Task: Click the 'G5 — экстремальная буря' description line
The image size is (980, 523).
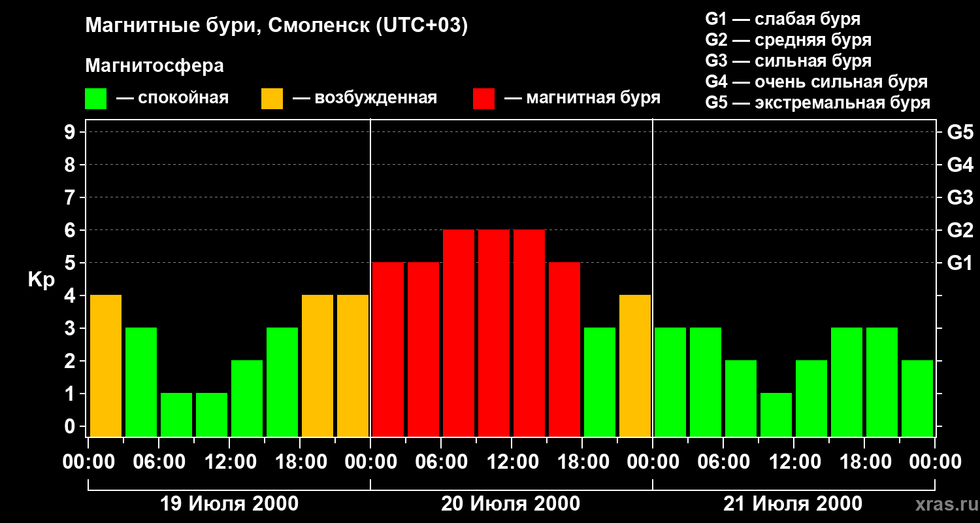Action: pos(817,102)
